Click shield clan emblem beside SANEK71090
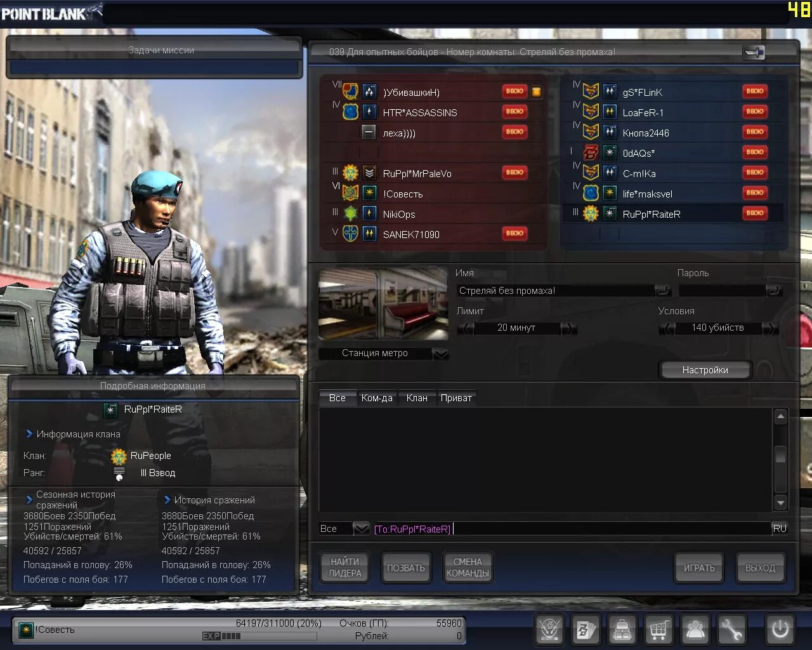Screen dimensions: 812x650 click(350, 234)
